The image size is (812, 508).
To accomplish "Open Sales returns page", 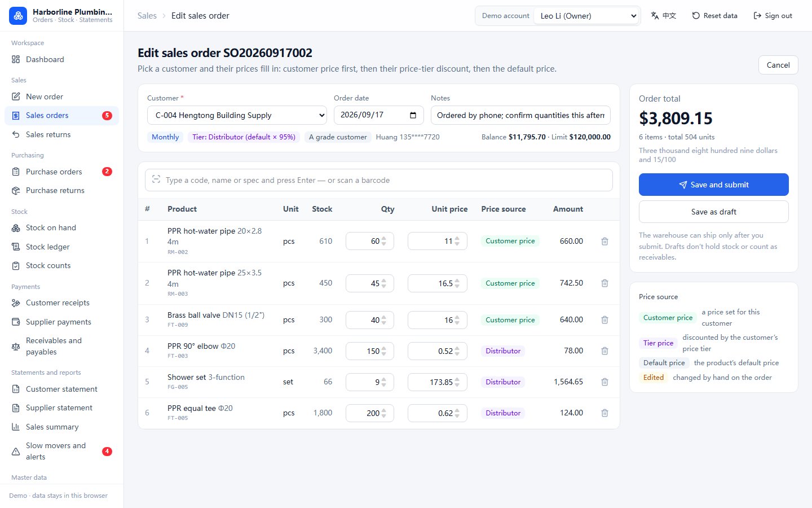I will tap(61, 134).
